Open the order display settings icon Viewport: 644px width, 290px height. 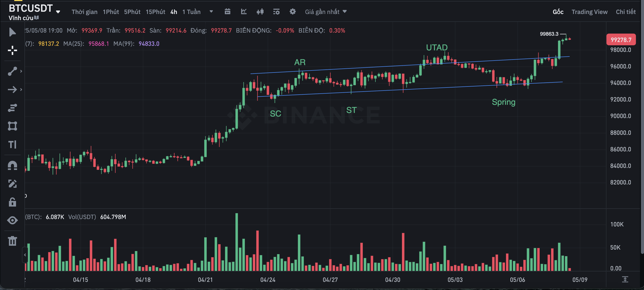(276, 11)
